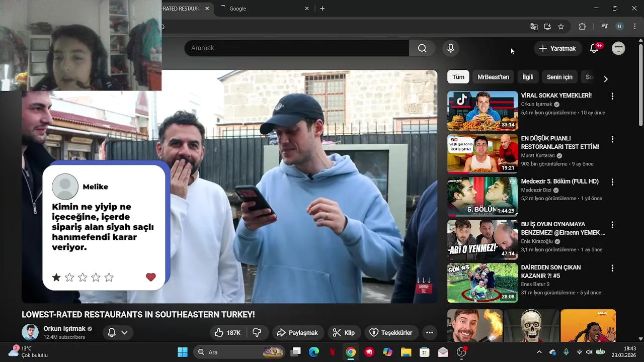Open Microsoft Store from taskbar
644x362 pixels.
[x=425, y=352]
